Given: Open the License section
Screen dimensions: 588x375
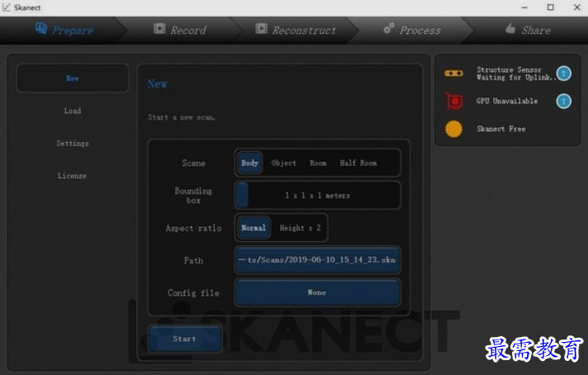Looking at the screenshot, I should click(72, 175).
